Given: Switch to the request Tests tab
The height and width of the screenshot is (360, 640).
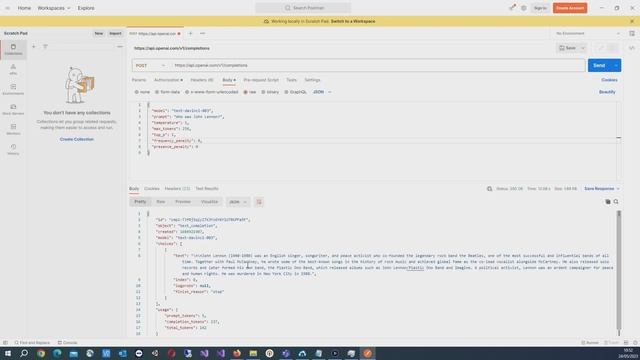Looking at the screenshot, I should (291, 80).
